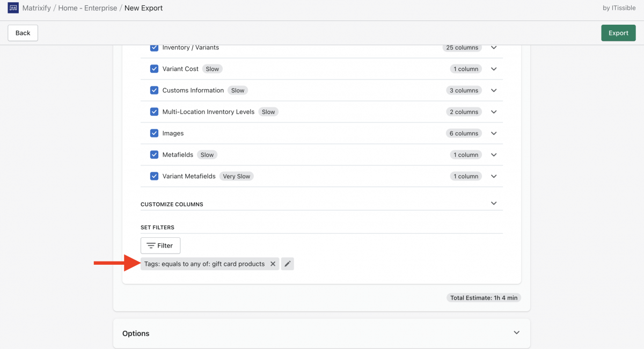
Task: Edit the Tags filter with the pencil icon
Action: tap(287, 264)
